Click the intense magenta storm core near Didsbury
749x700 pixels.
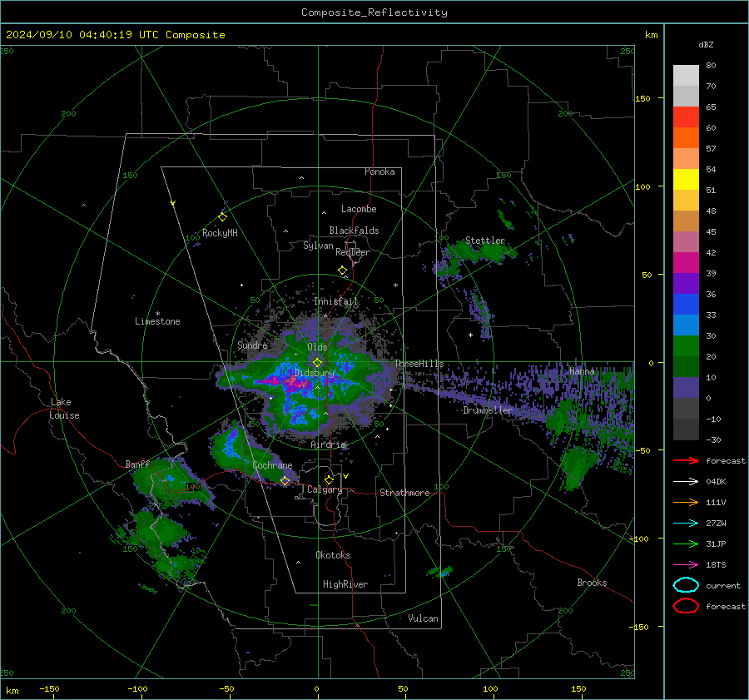coord(292,382)
